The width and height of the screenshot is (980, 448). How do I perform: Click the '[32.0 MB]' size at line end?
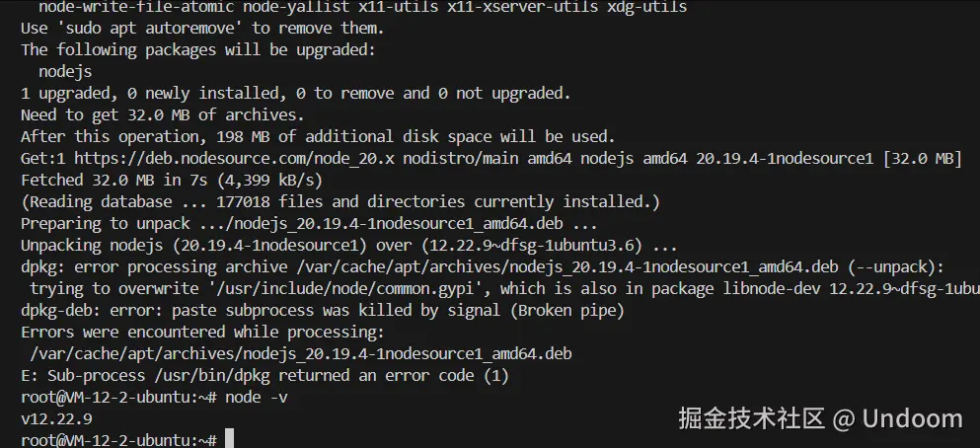point(923,159)
